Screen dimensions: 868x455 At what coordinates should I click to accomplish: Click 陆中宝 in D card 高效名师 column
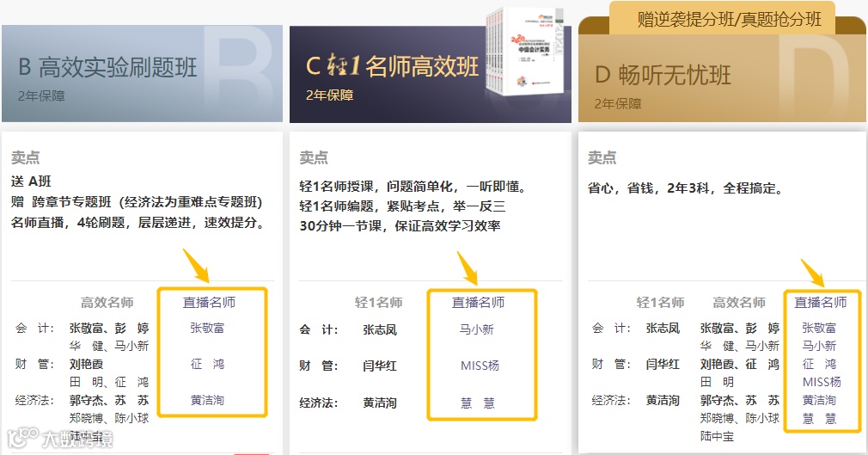[717, 437]
